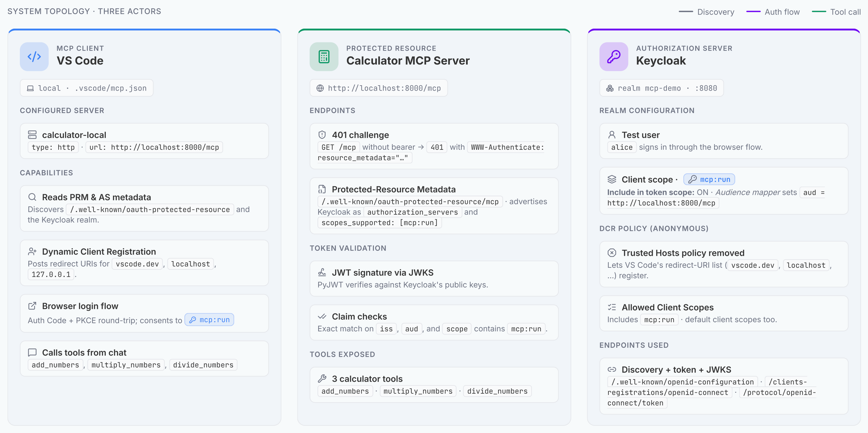The image size is (868, 433).
Task: Click "multiply_numbers" in Calls tools from chat card
Action: (x=126, y=365)
